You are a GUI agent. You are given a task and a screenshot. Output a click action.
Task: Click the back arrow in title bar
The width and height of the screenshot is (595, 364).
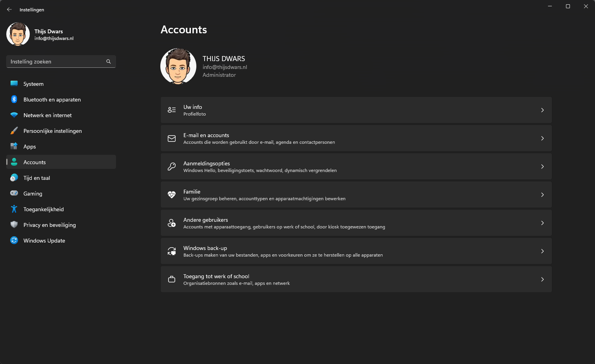(9, 9)
